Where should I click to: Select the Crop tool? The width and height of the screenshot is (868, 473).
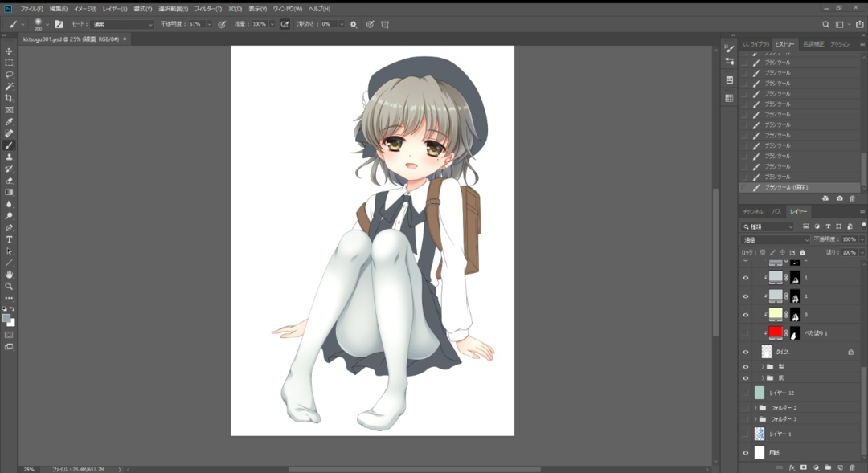pyautogui.click(x=10, y=98)
